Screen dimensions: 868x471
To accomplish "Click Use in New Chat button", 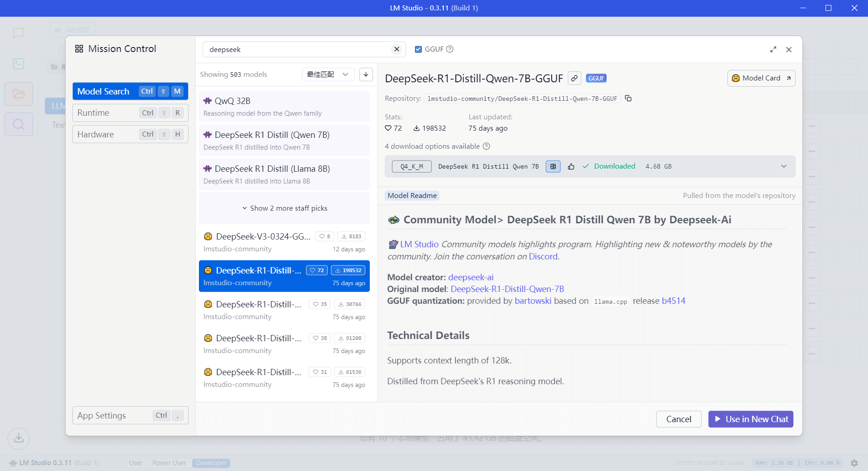I will point(750,419).
